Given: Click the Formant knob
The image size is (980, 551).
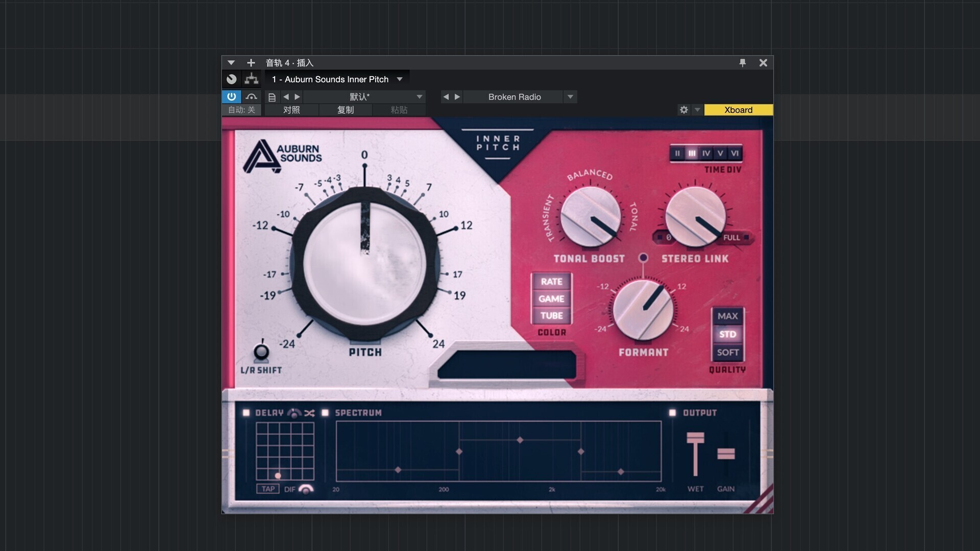Looking at the screenshot, I should [643, 309].
